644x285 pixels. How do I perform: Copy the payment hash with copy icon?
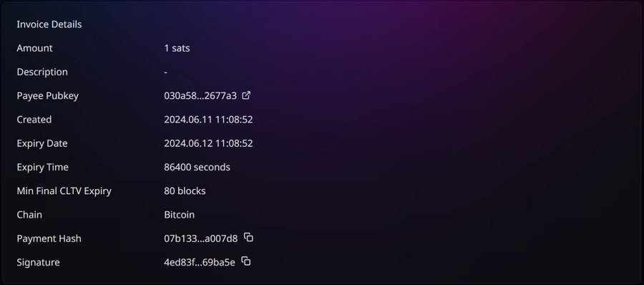[x=248, y=237]
